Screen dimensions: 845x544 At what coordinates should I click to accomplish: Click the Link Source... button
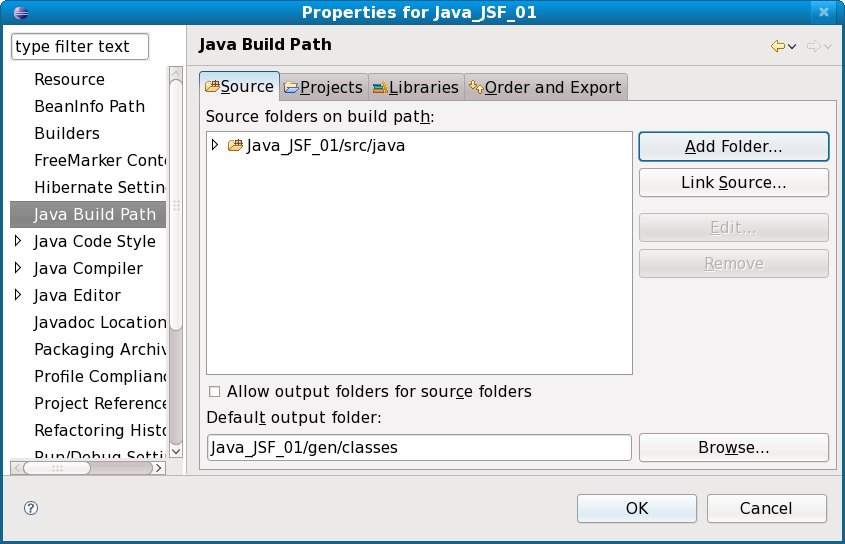pos(733,183)
